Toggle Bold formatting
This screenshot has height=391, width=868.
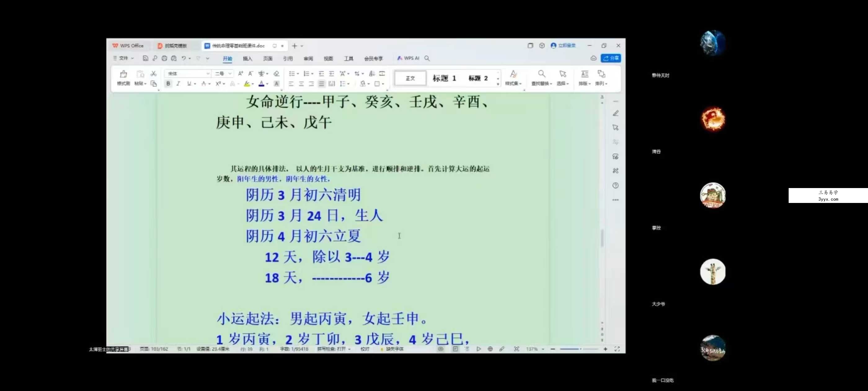point(168,84)
